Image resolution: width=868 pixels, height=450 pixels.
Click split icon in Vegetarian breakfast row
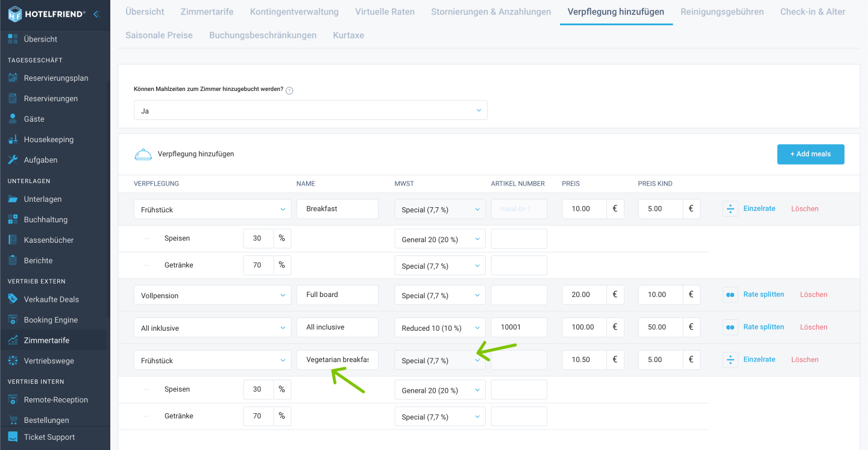[730, 360]
